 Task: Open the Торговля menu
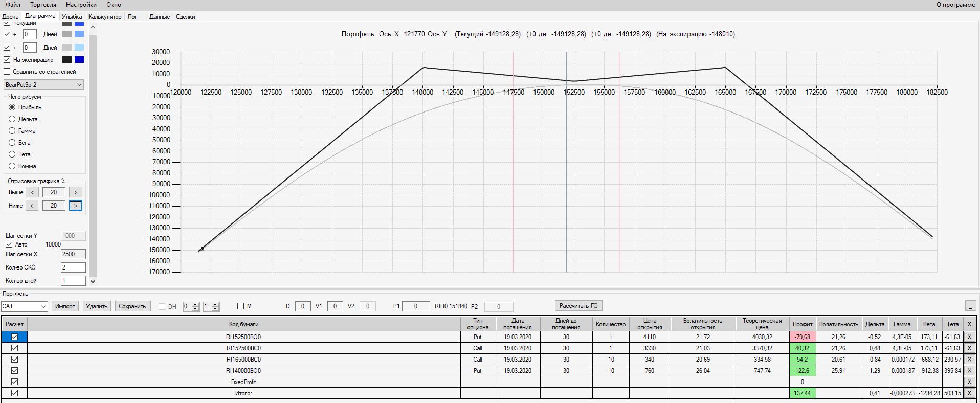[x=43, y=5]
